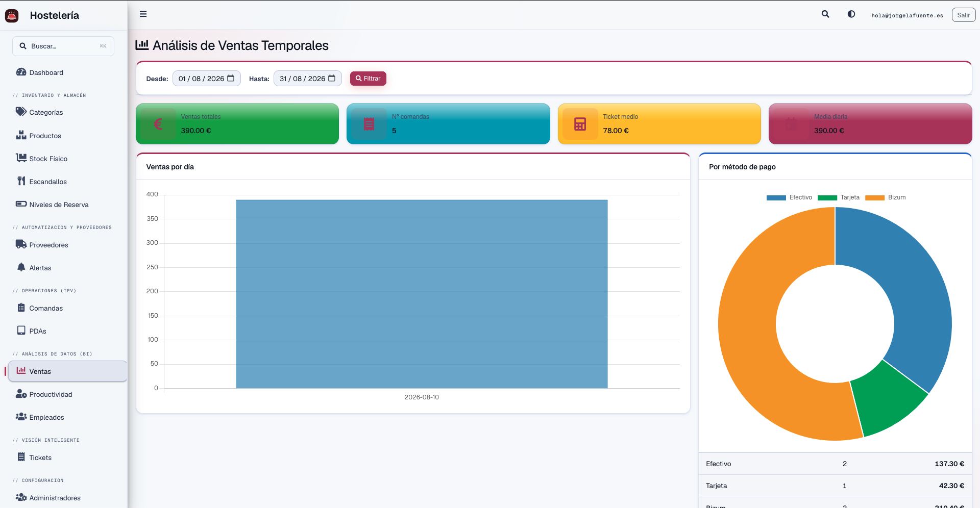
Task: Click the Stock Físico pallet icon
Action: pos(21,158)
